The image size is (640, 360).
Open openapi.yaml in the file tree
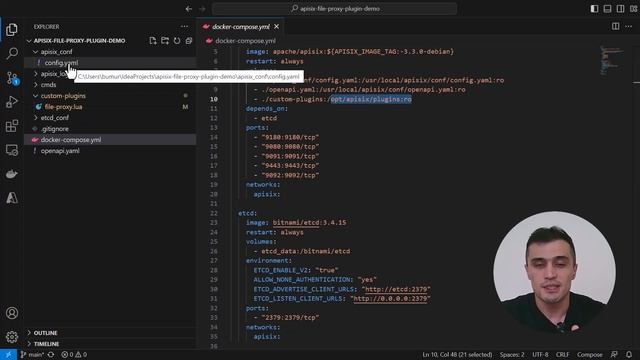(60, 151)
